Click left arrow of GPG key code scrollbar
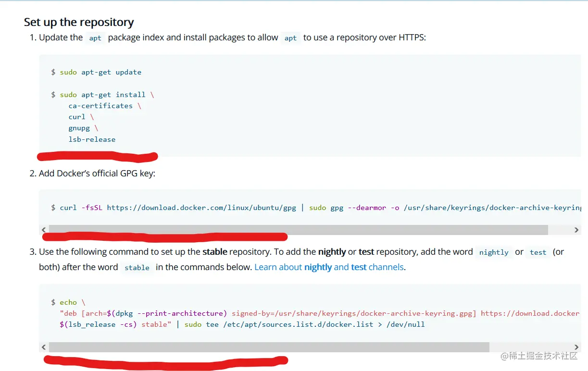Image resolution: width=588 pixels, height=371 pixels. [44, 230]
